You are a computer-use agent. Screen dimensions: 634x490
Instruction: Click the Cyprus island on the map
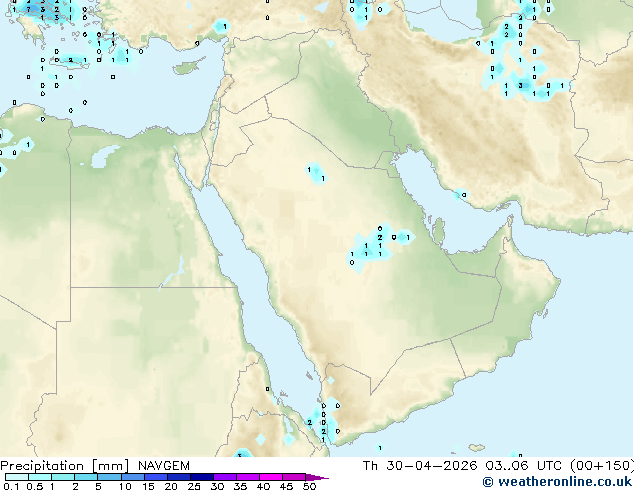[x=188, y=68]
